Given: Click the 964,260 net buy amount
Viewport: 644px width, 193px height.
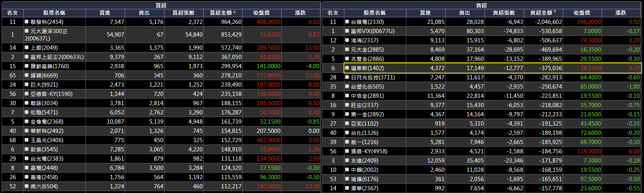Looking at the screenshot, I should click(231, 22).
